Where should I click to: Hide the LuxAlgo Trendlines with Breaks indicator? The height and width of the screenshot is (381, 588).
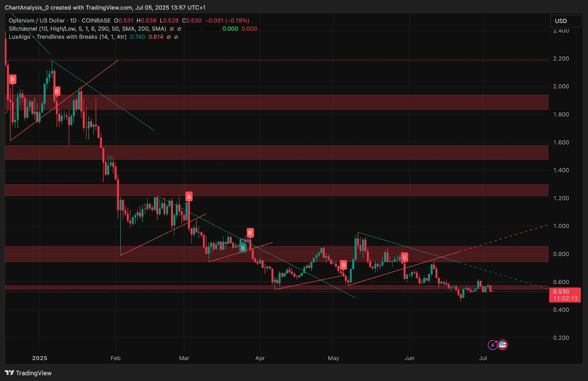pyautogui.click(x=168, y=37)
